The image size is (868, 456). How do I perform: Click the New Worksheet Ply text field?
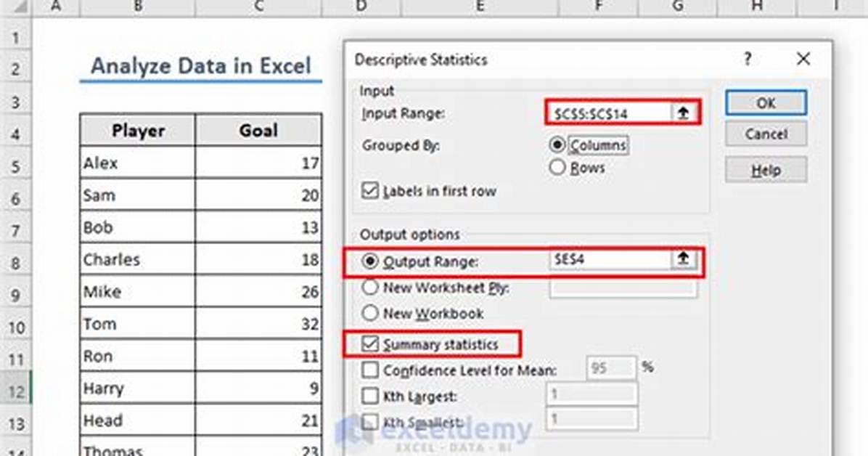pyautogui.click(x=623, y=288)
